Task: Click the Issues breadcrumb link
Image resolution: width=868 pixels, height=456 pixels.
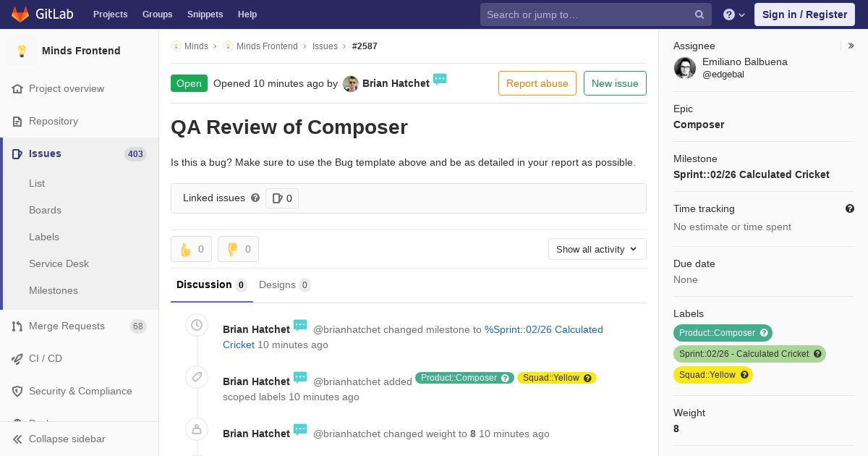Action: click(x=325, y=46)
